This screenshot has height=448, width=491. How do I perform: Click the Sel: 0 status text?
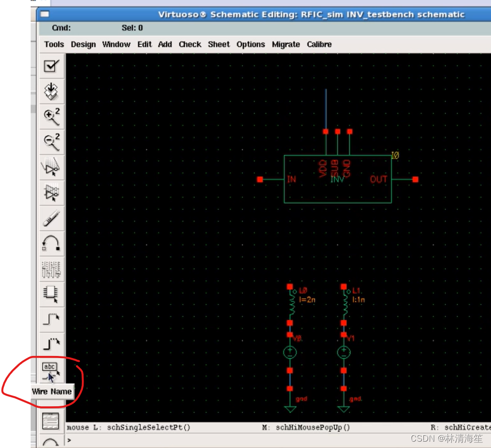[x=132, y=28]
